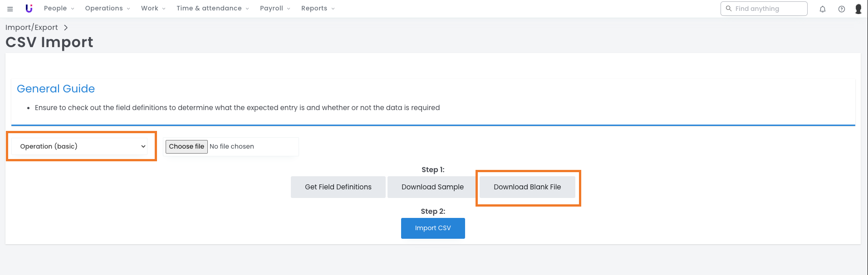The width and height of the screenshot is (868, 275).
Task: Open the hamburger sidebar menu
Action: point(10,9)
